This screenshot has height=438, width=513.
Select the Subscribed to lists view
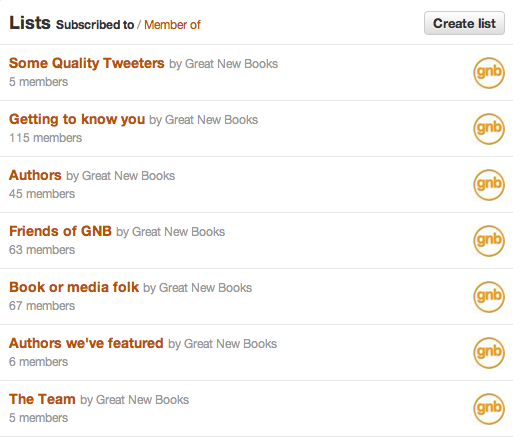[95, 25]
